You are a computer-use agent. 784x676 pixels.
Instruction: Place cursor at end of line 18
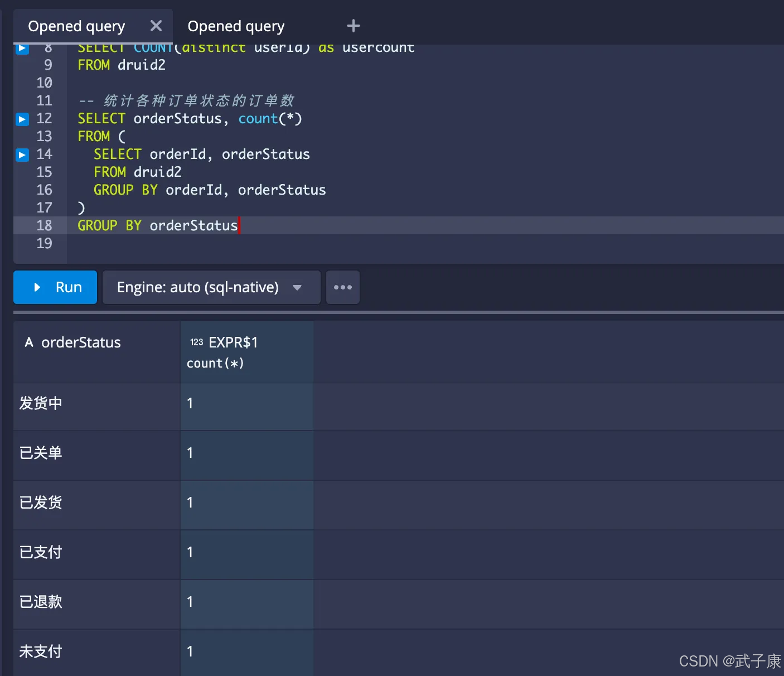coord(239,226)
